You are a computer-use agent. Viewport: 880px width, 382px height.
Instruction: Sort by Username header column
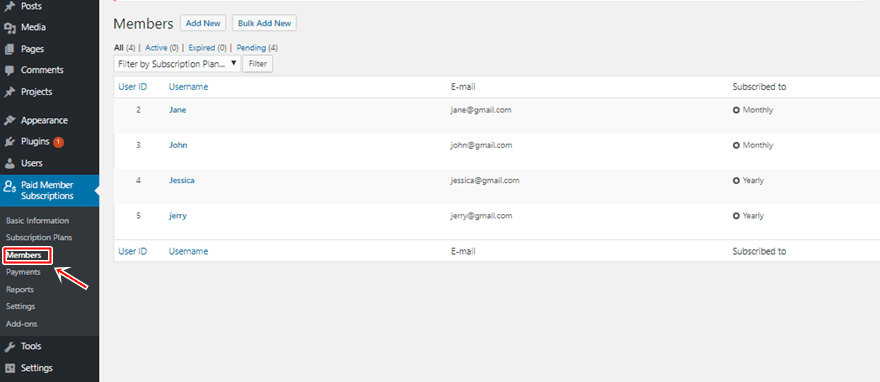point(189,87)
